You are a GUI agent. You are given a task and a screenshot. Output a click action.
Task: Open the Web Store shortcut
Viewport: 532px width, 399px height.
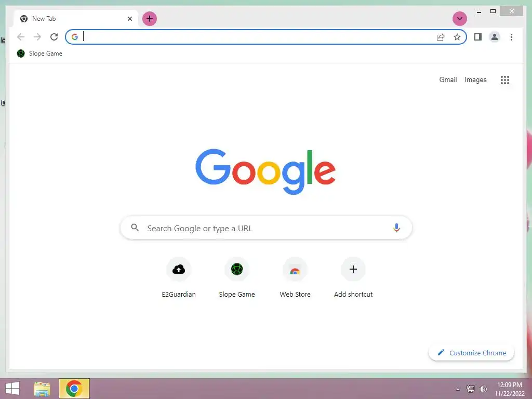(295, 277)
